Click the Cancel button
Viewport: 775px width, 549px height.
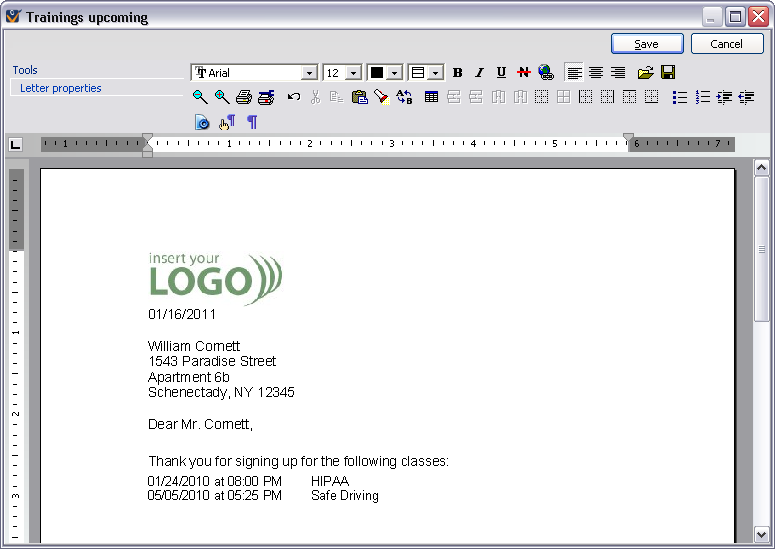click(727, 44)
